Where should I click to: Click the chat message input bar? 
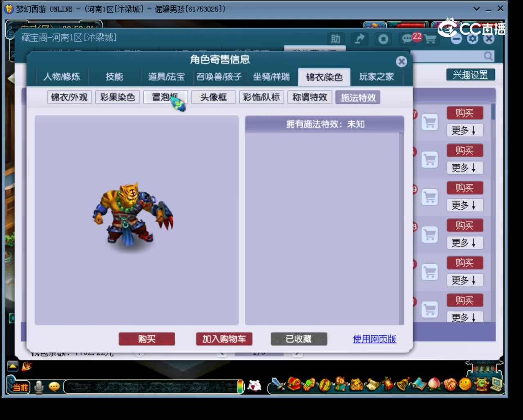[x=150, y=386]
